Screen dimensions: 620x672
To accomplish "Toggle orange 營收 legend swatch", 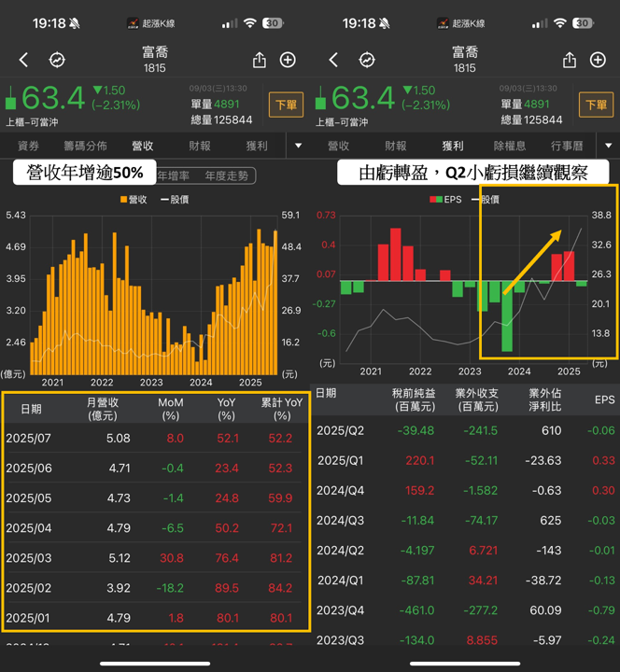I will tap(124, 200).
